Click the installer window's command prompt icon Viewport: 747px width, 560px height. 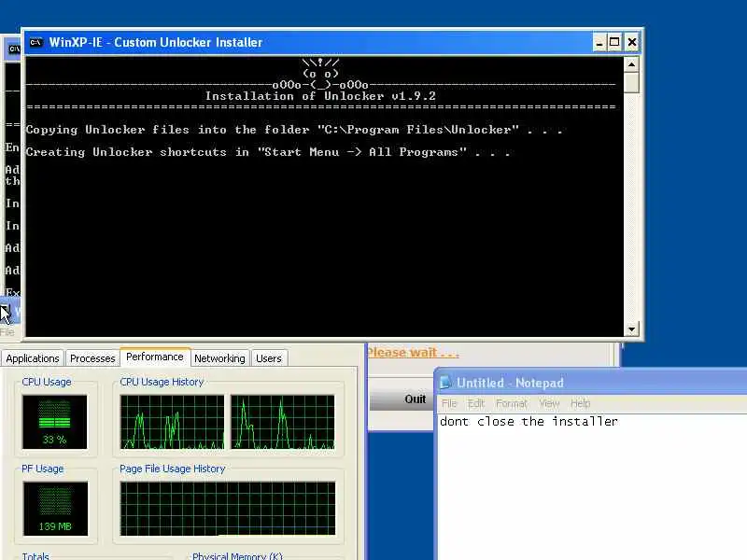(x=35, y=42)
